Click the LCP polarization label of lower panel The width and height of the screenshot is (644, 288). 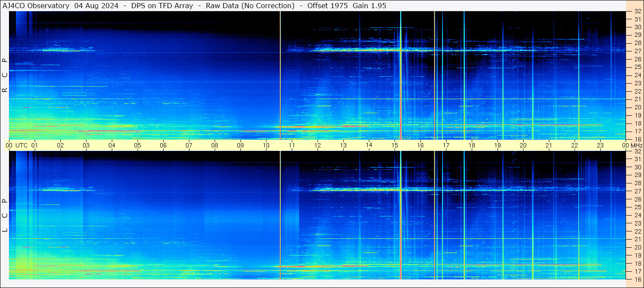click(x=5, y=216)
